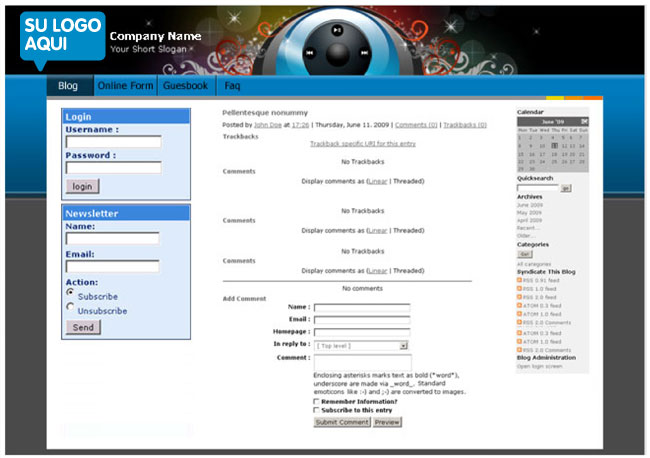Image resolution: width=650 pixels, height=458 pixels.
Task: Switch to the Guesbook tab
Action: tap(185, 86)
